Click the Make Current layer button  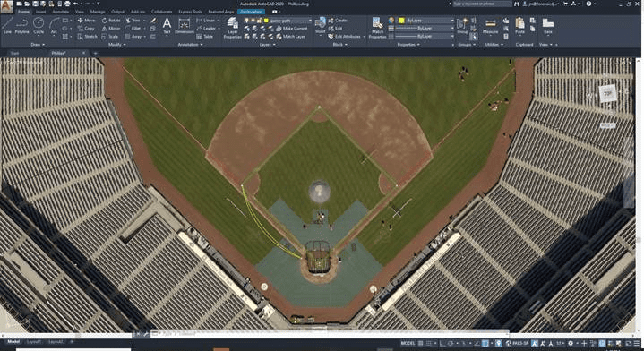click(x=292, y=29)
